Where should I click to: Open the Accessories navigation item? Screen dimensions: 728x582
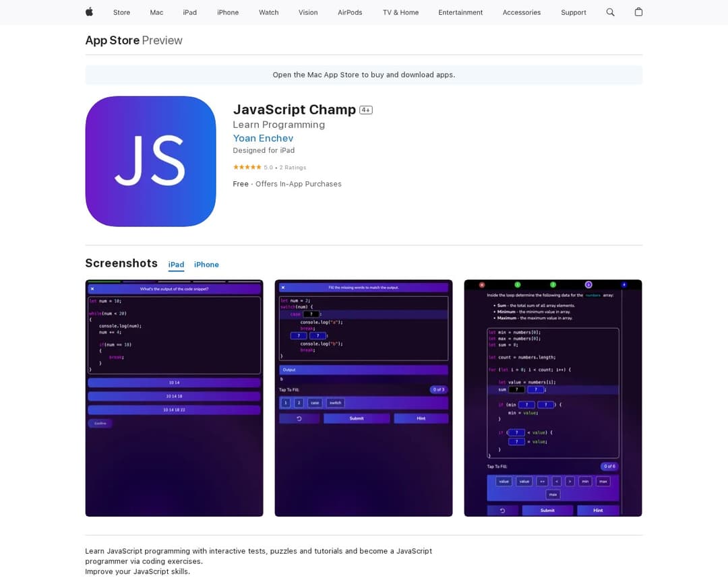522,13
